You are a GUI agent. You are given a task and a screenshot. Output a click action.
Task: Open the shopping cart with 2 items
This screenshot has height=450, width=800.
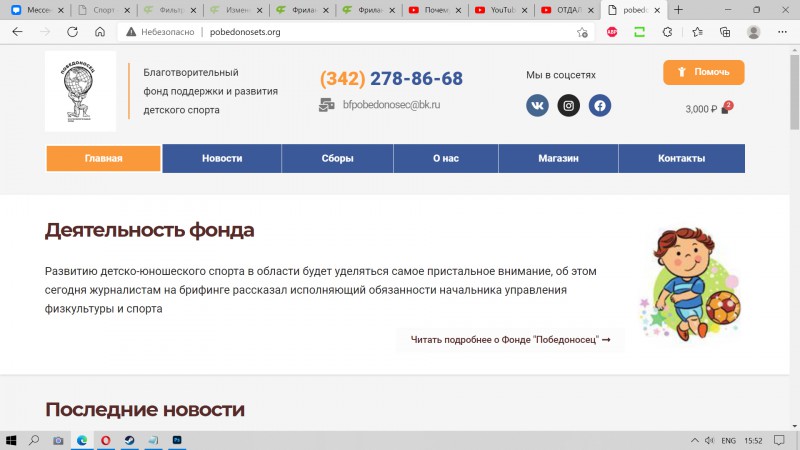727,108
